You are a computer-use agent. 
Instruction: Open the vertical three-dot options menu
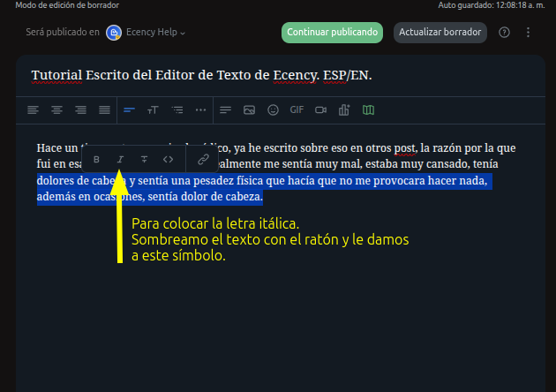coord(528,33)
